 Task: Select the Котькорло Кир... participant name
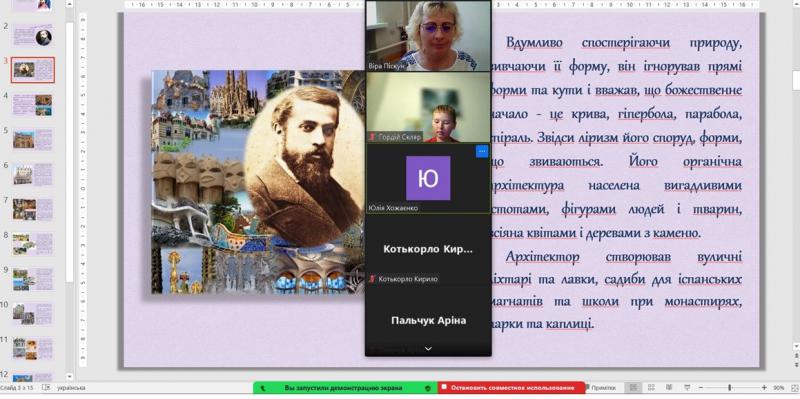(x=428, y=250)
